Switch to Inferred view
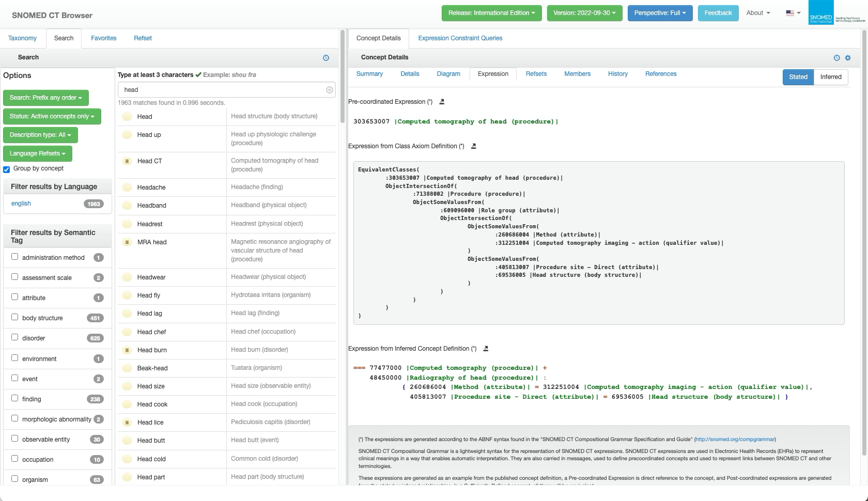Screen dimensions: 868x501 [x=831, y=77]
